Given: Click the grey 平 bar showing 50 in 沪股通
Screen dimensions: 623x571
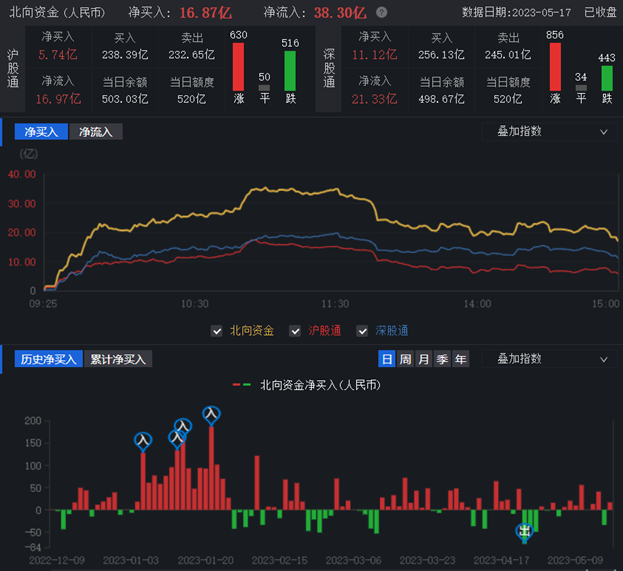Looking at the screenshot, I should tap(264, 88).
